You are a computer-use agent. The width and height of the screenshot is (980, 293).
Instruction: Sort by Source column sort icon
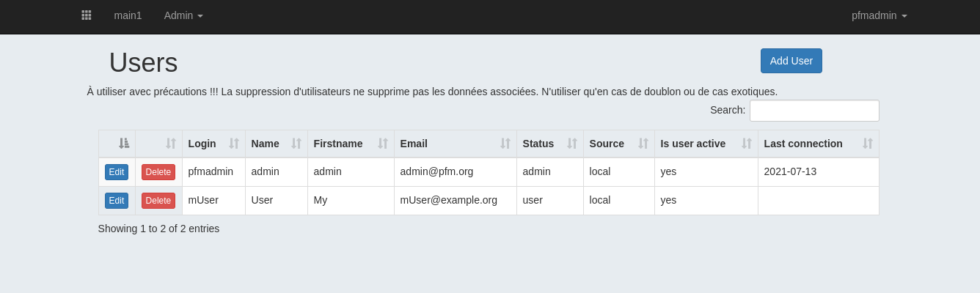(643, 144)
